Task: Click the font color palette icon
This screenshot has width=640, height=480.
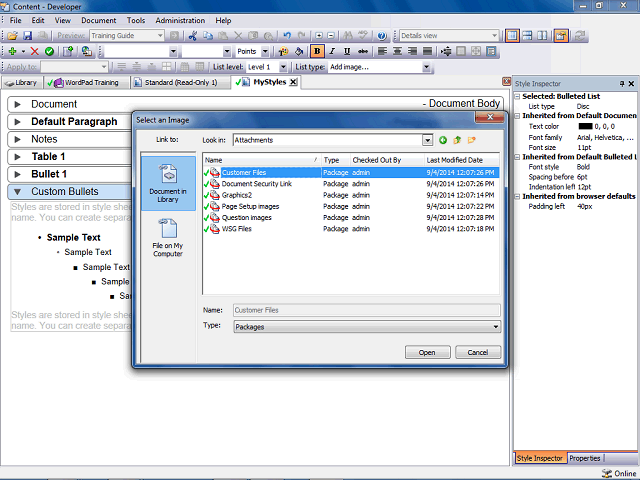Action: point(283,51)
